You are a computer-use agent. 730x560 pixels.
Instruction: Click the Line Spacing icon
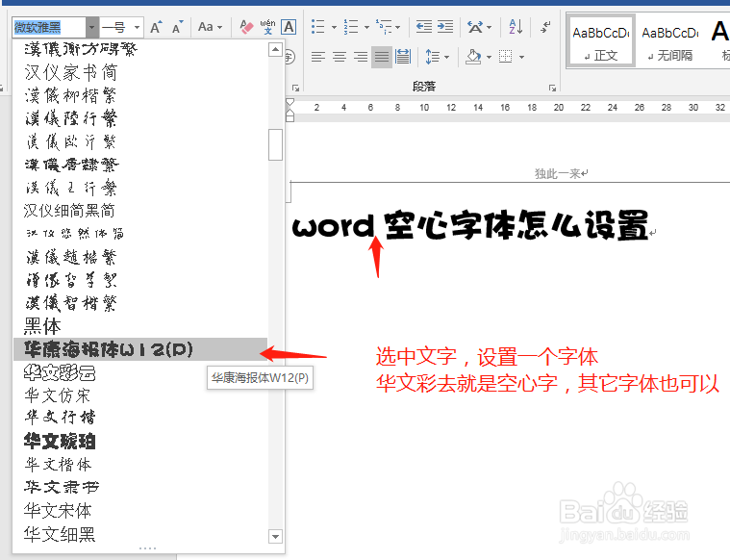coord(433,57)
